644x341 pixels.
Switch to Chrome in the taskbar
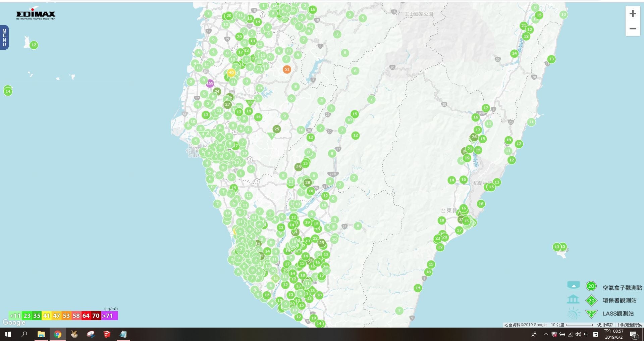(58, 334)
